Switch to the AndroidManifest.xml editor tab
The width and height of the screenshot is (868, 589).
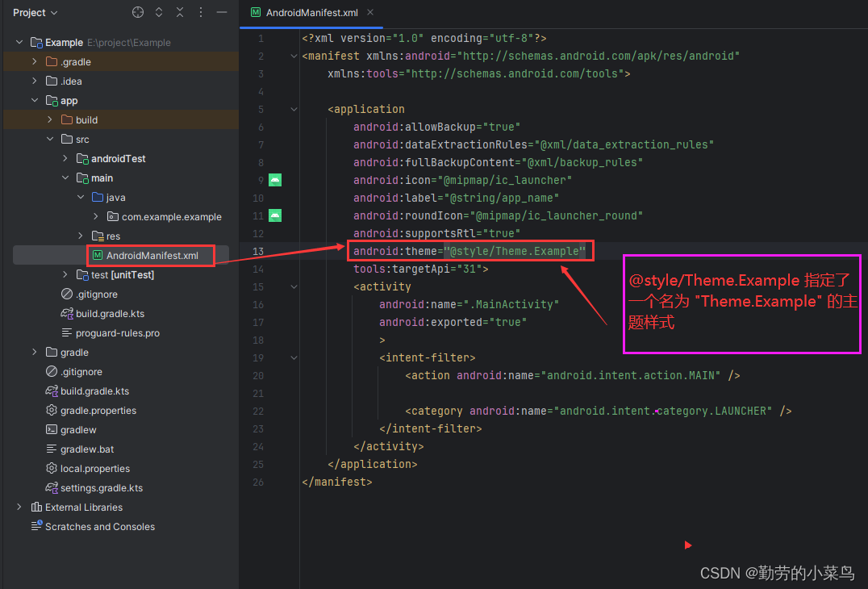[x=311, y=13]
